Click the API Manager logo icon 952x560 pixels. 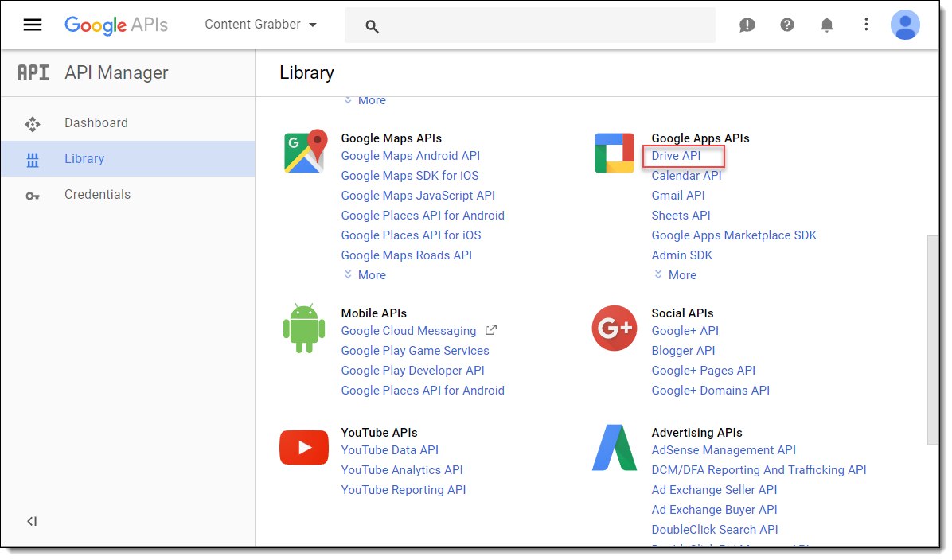click(33, 73)
